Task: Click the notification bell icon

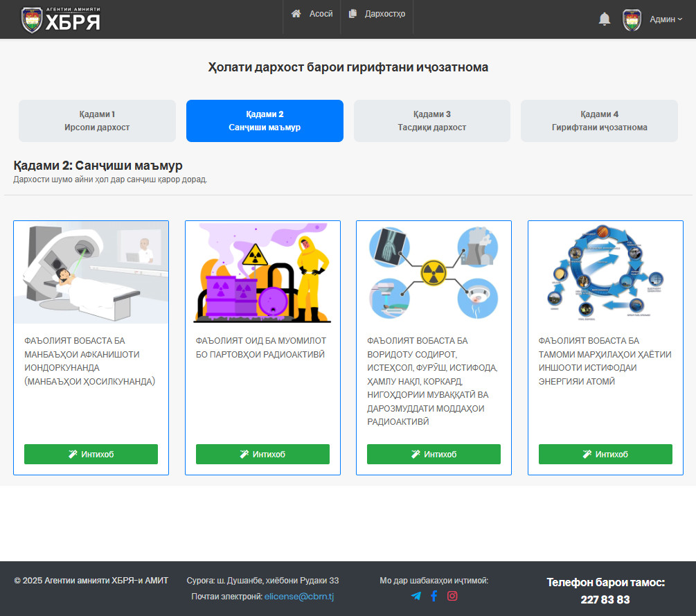Action: (x=604, y=19)
